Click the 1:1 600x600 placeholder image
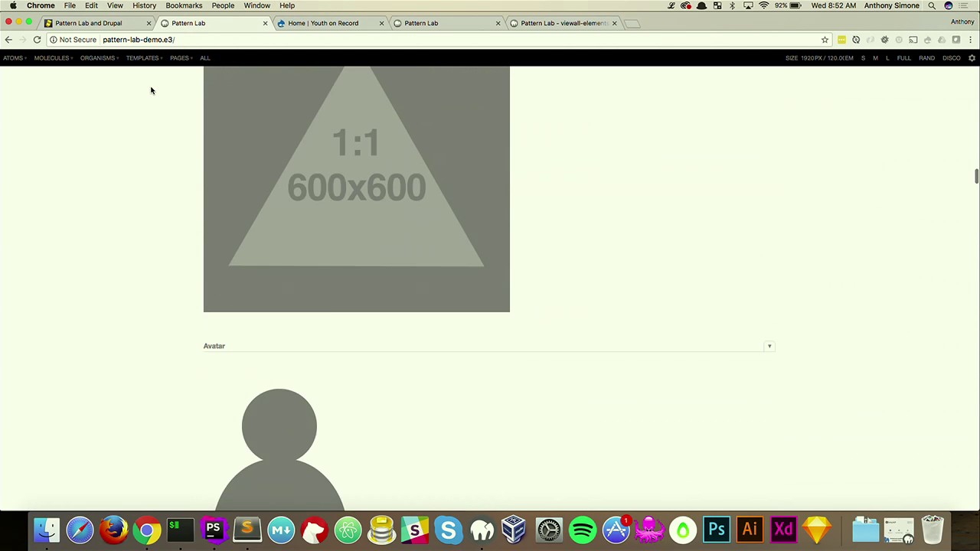The image size is (980, 551). [x=356, y=189]
